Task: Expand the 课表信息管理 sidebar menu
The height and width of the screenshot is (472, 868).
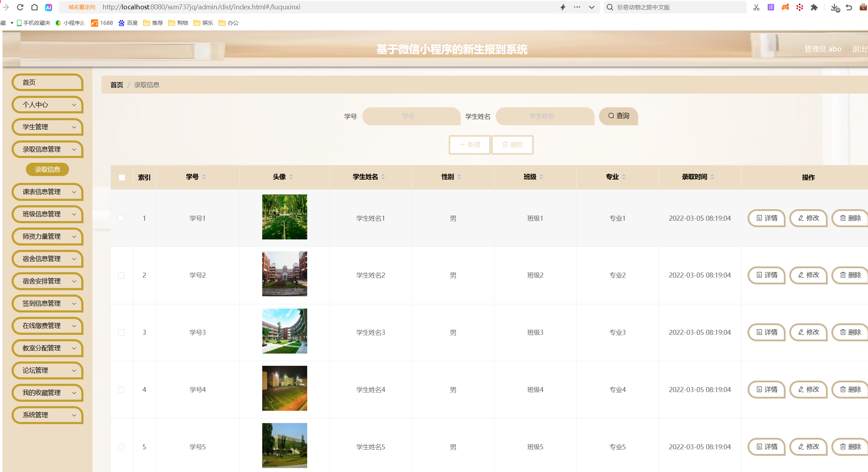Action: (47, 192)
